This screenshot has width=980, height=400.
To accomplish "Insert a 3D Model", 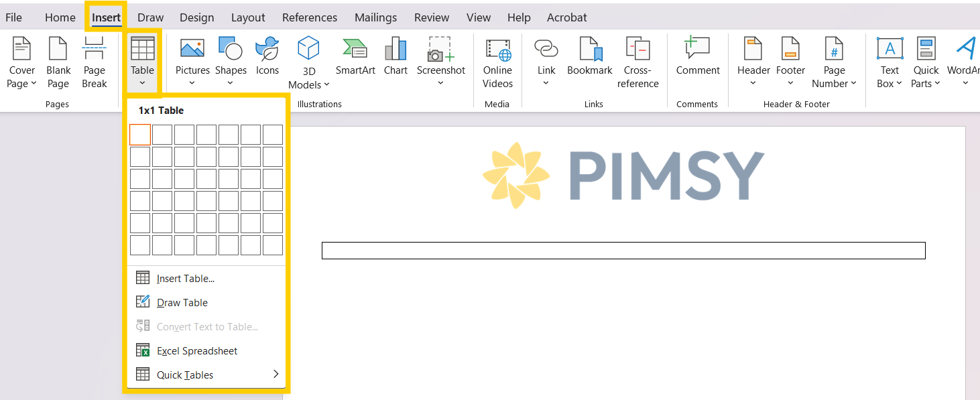I will 308,60.
